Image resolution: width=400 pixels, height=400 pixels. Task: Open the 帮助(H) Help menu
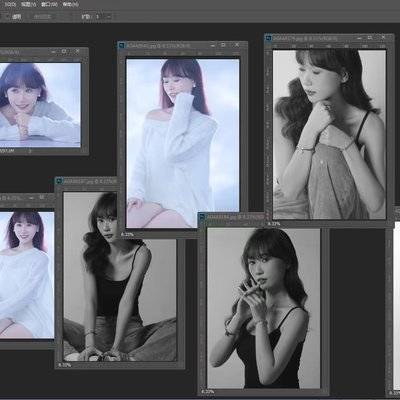coord(70,4)
